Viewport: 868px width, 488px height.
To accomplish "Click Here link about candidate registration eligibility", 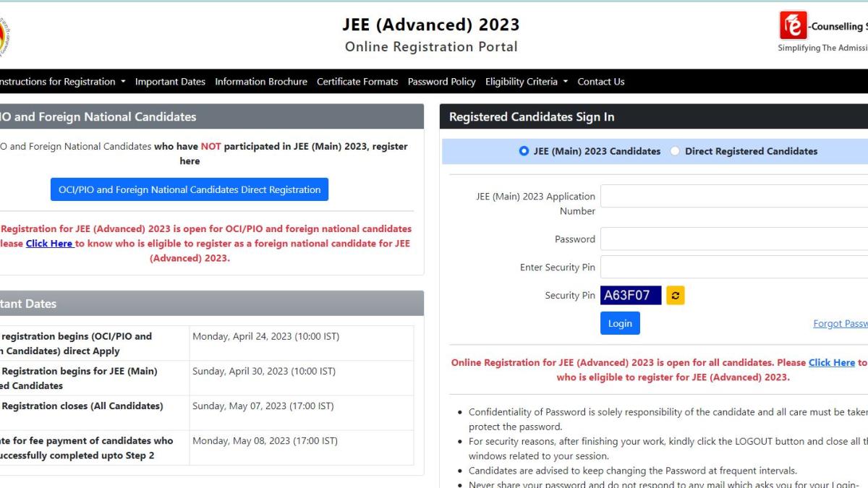I will point(832,362).
